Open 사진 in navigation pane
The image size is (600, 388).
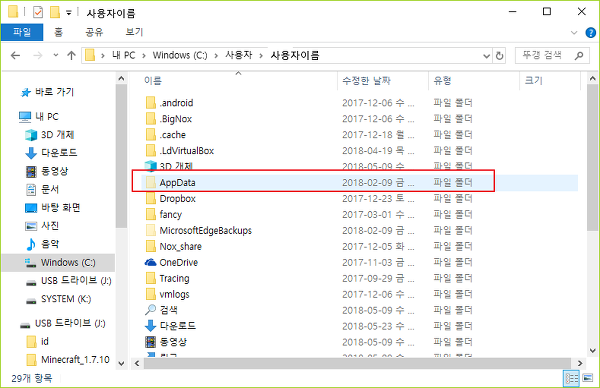tap(42, 226)
